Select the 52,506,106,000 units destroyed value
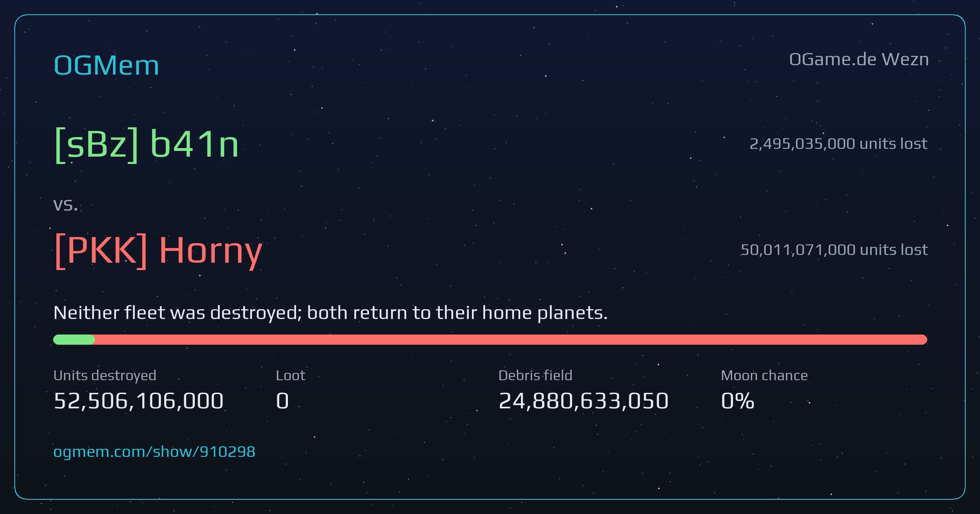This screenshot has height=514, width=980. click(x=138, y=401)
